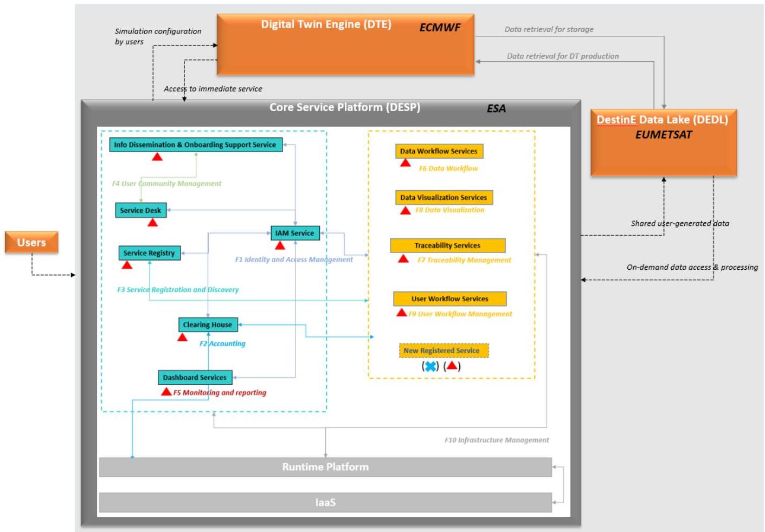Click the Runtime Platform gray bar
Screen dimensions: 765x532
pos(325,467)
